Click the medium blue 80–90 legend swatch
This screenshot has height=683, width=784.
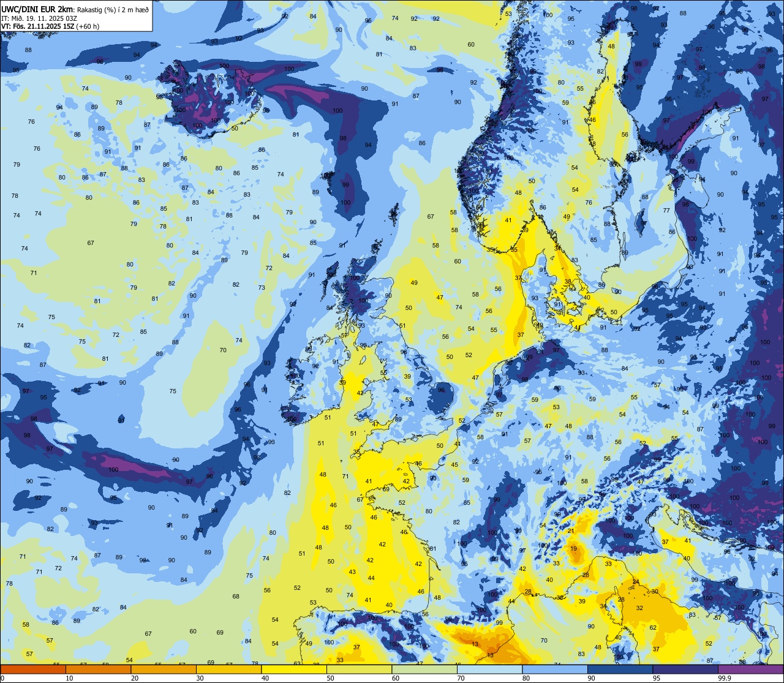(555, 669)
